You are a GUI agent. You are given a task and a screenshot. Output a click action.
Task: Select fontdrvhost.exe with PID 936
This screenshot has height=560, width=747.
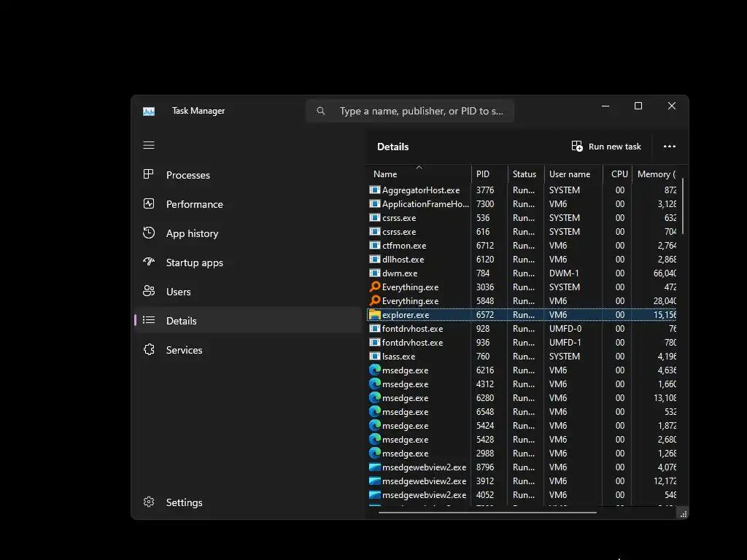(x=412, y=343)
